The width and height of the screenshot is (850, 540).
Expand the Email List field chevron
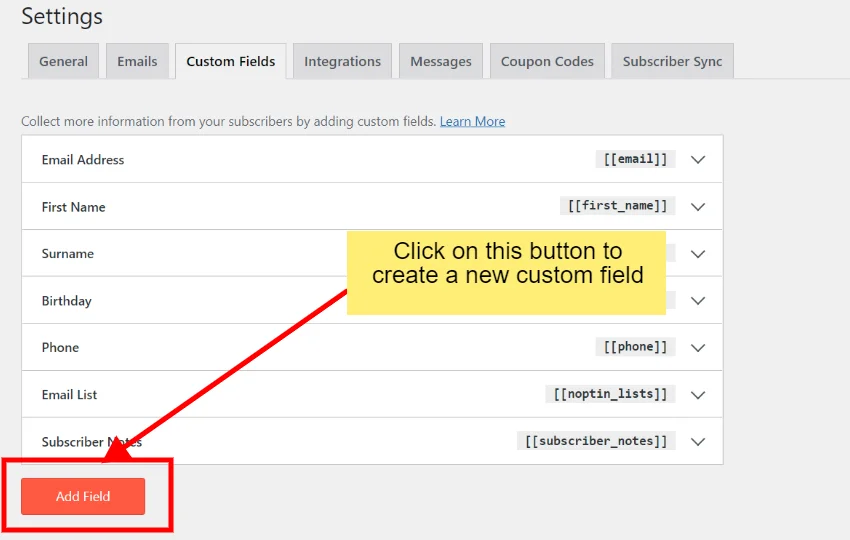pos(698,395)
